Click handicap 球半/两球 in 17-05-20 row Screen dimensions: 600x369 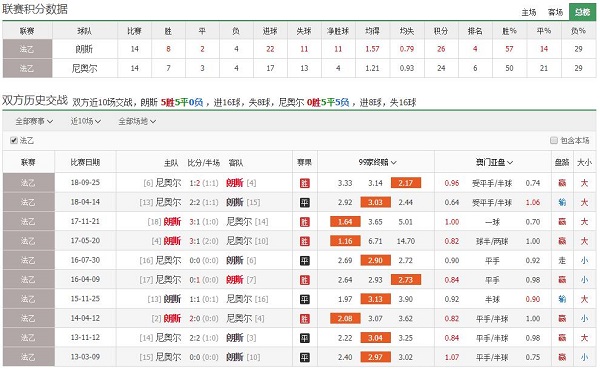492,242
